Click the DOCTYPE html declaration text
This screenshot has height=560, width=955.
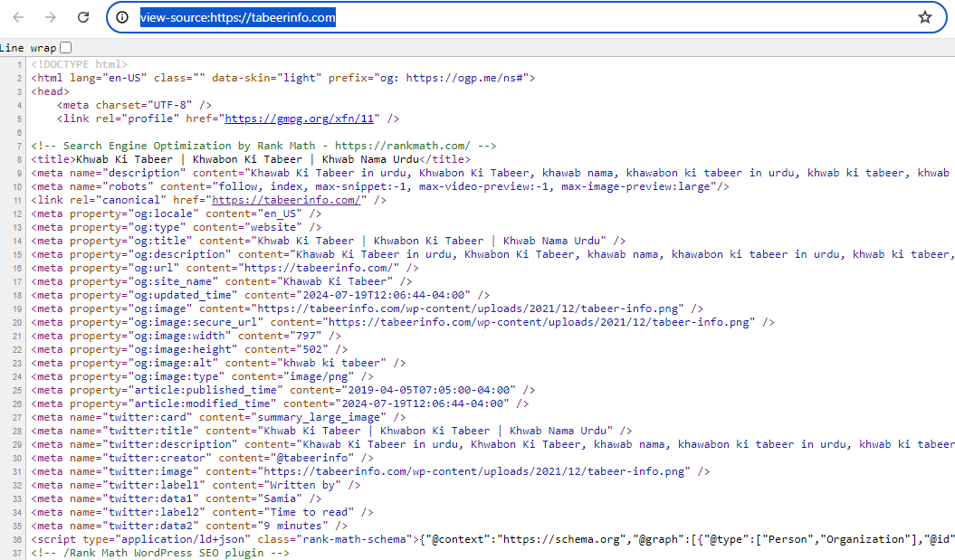(x=79, y=64)
